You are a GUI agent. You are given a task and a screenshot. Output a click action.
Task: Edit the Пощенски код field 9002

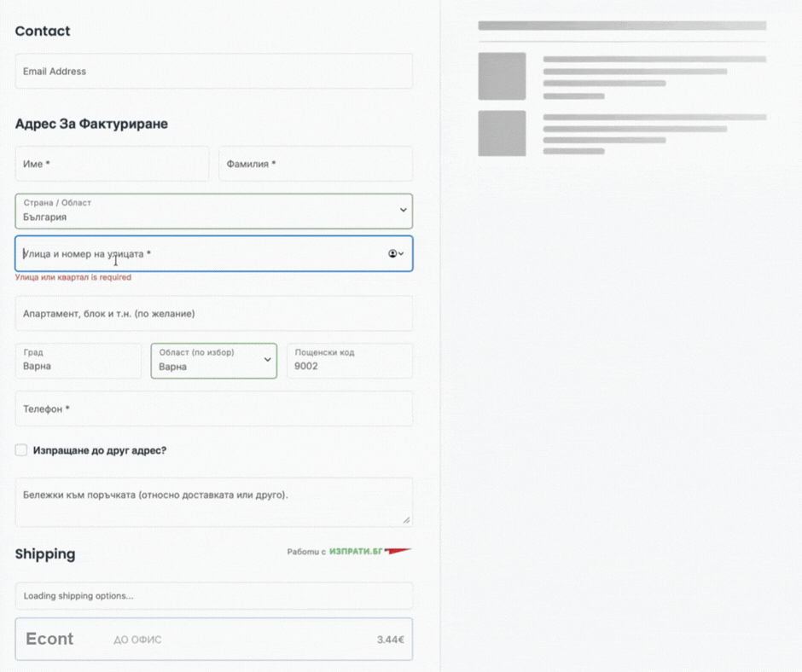[x=350, y=361]
